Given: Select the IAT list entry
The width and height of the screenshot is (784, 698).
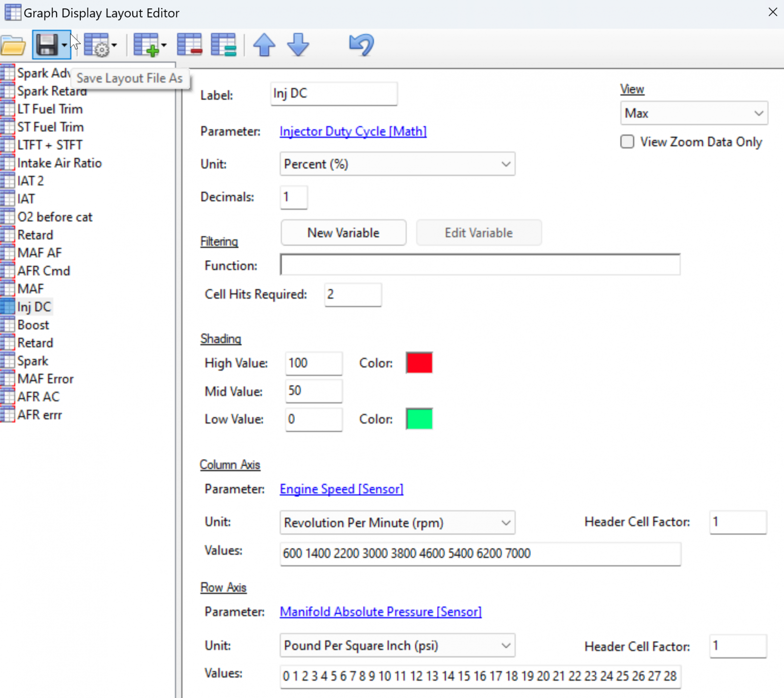Looking at the screenshot, I should click(26, 199).
